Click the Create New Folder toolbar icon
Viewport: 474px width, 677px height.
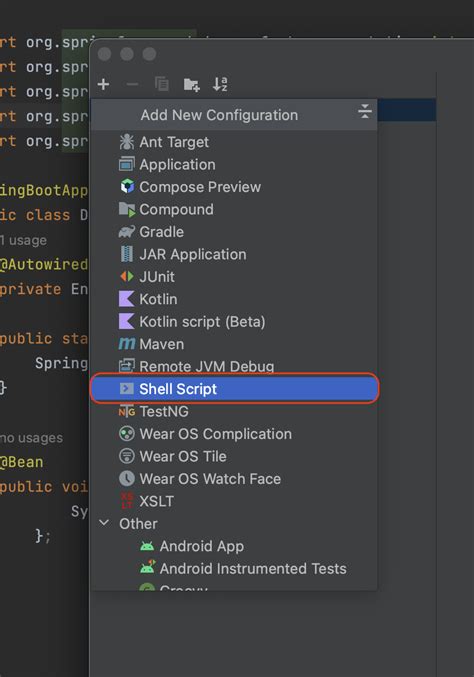tap(191, 84)
